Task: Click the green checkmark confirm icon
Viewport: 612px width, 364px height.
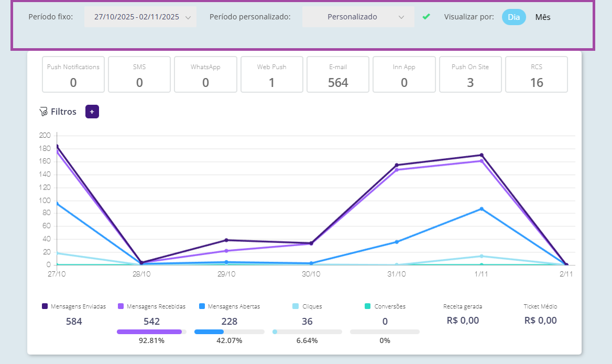Action: pos(426,17)
